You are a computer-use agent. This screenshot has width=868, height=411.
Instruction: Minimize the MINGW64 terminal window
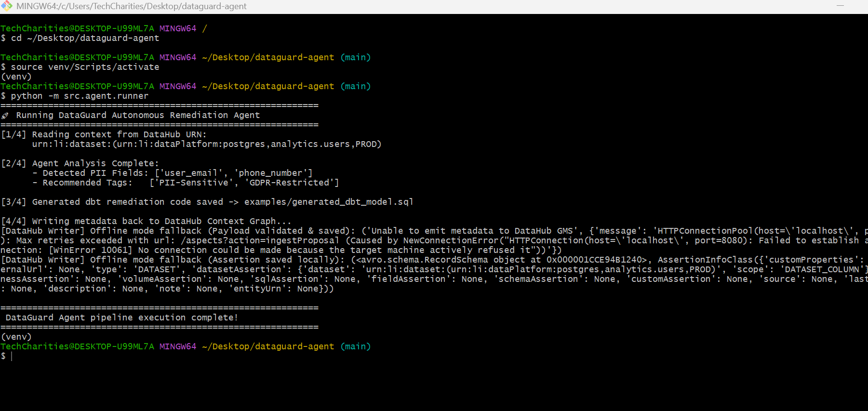[840, 6]
